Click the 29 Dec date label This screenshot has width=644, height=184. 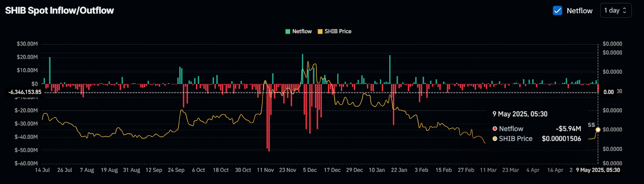click(355, 170)
